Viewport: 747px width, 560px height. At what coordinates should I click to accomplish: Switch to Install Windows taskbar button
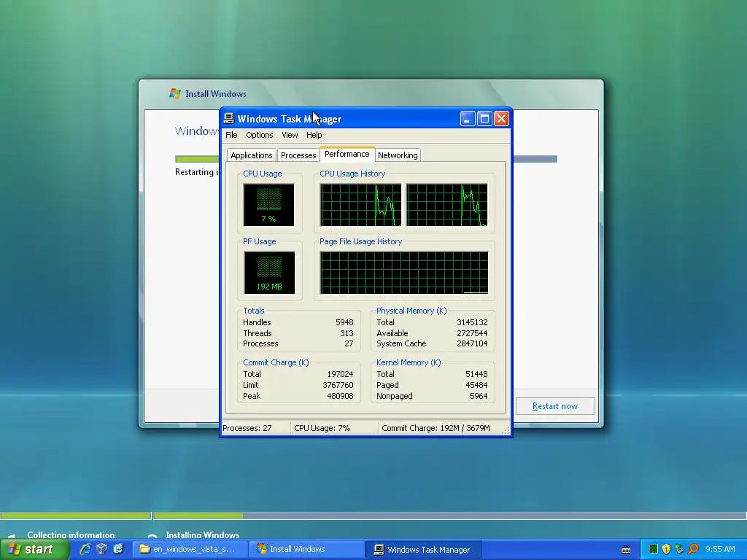(x=307, y=549)
